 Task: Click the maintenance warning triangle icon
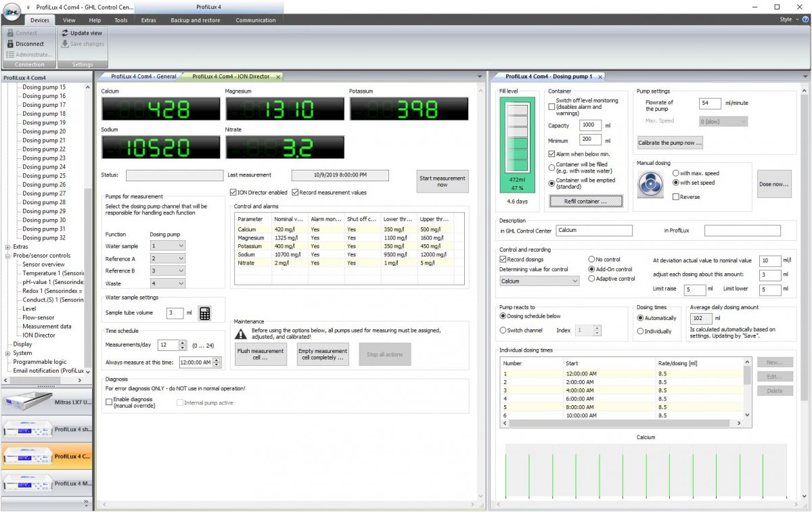pyautogui.click(x=241, y=334)
